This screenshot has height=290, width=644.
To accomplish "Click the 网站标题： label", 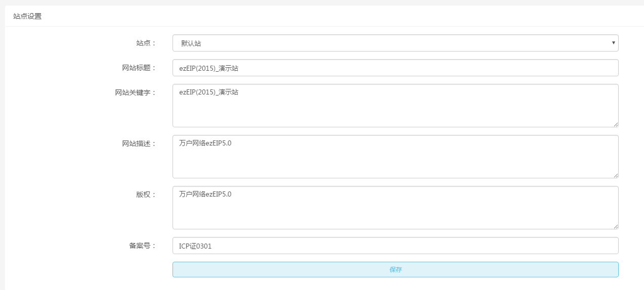I will click(140, 68).
